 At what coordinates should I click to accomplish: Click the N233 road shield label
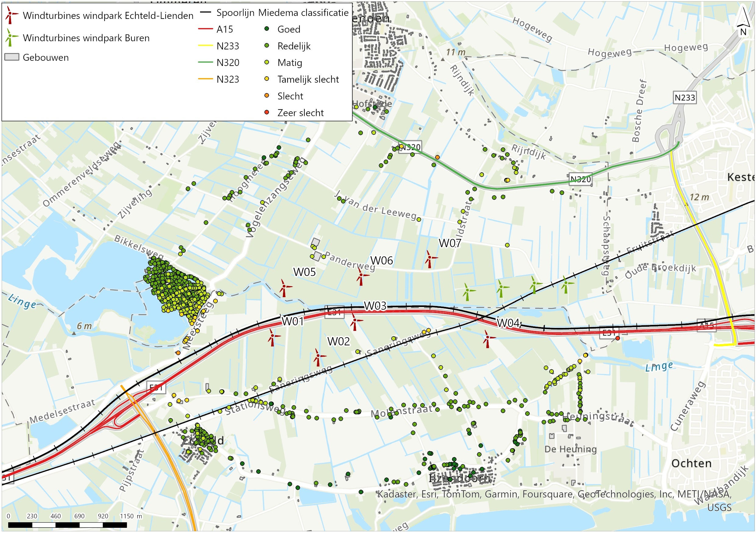tap(686, 98)
